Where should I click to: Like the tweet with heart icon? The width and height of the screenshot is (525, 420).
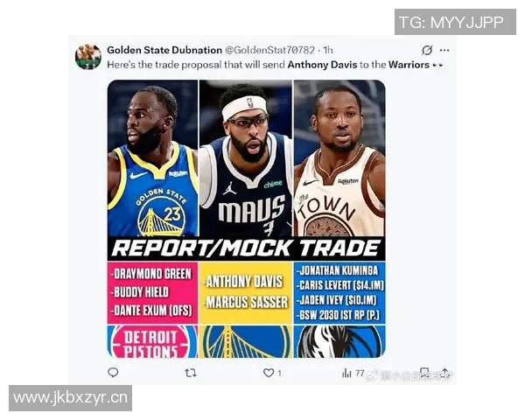click(269, 373)
